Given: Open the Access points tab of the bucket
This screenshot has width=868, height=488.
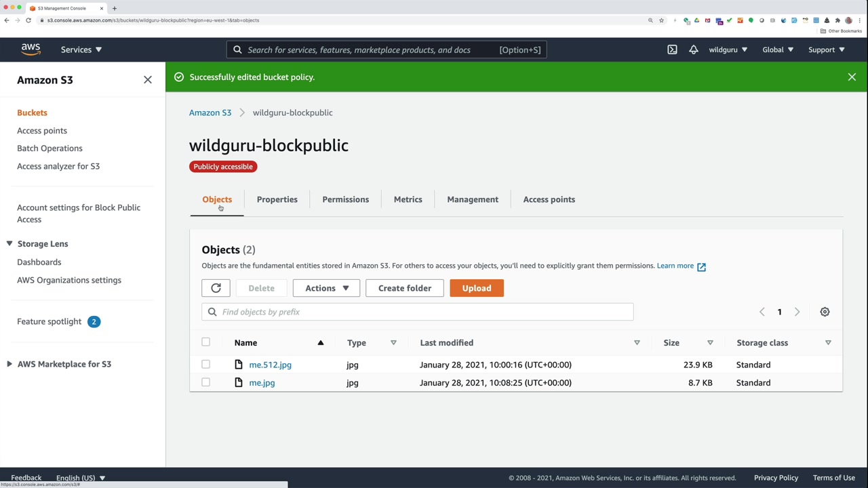Looking at the screenshot, I should pyautogui.click(x=549, y=200).
